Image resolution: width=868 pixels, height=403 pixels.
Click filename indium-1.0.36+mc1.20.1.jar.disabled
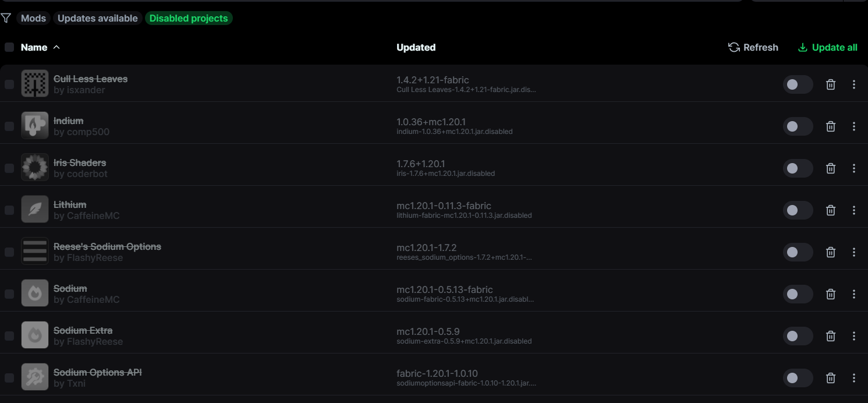tap(455, 132)
